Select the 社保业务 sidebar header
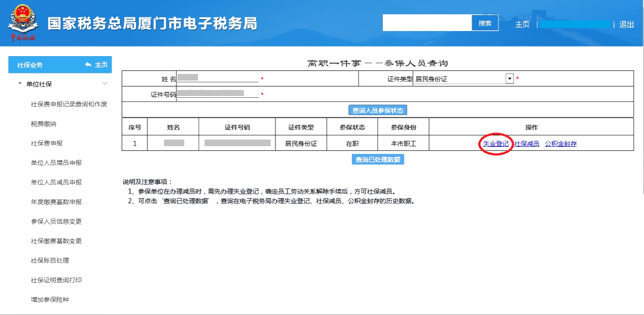Image resolution: width=644 pixels, height=315 pixels. (60, 65)
